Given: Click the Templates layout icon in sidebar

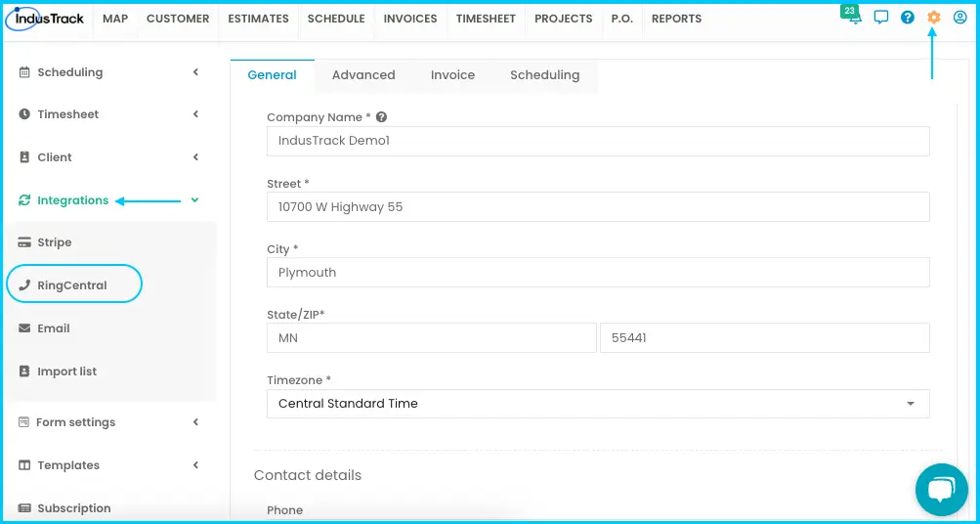Looking at the screenshot, I should click(x=24, y=465).
